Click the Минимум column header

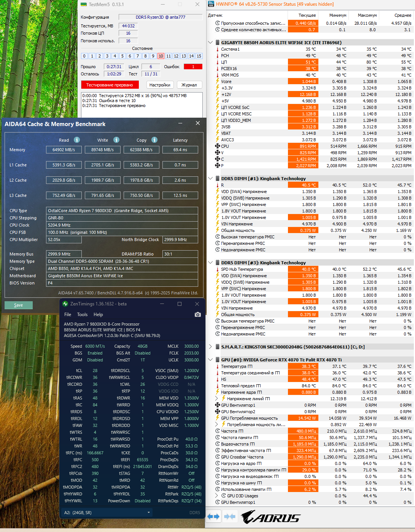(x=334, y=15)
